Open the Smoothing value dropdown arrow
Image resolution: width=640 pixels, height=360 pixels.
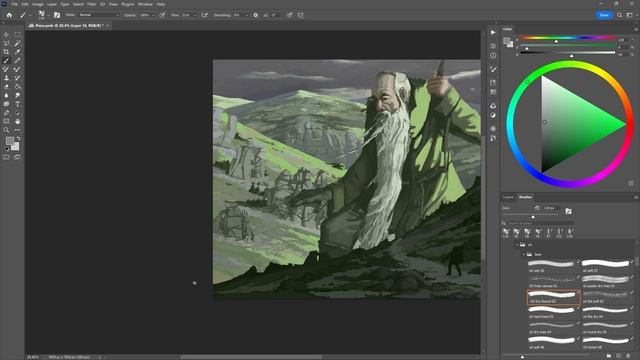click(x=247, y=15)
